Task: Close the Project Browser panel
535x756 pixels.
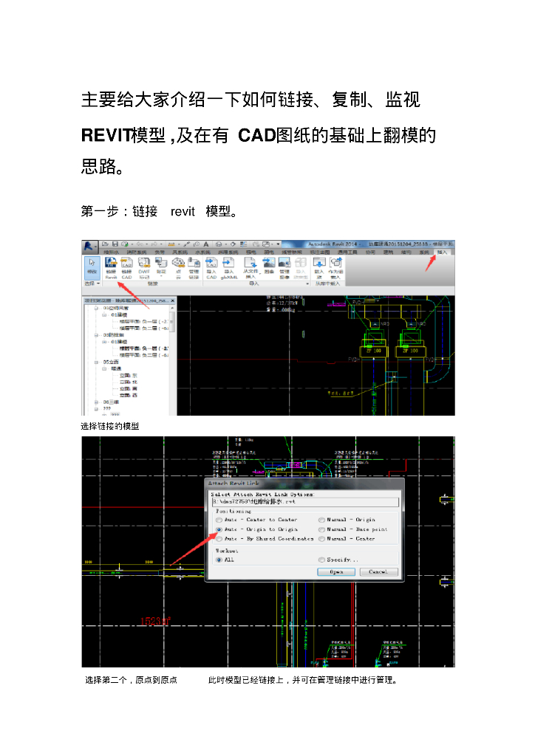Action: pyautogui.click(x=173, y=300)
